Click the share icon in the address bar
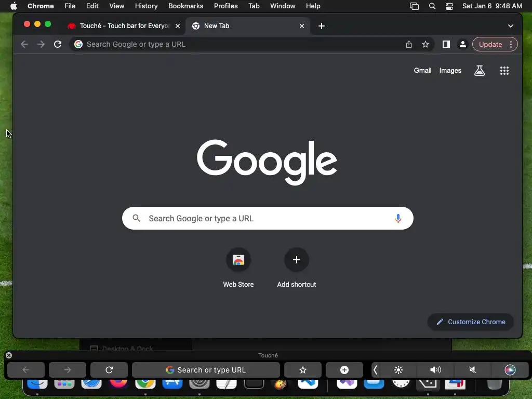Viewport: 532px width, 399px height. (409, 44)
